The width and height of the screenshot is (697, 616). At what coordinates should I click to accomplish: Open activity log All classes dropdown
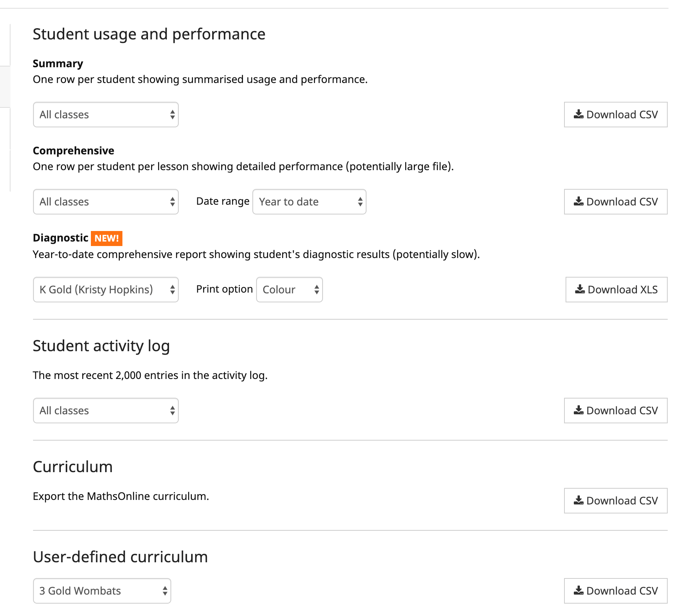pyautogui.click(x=106, y=411)
